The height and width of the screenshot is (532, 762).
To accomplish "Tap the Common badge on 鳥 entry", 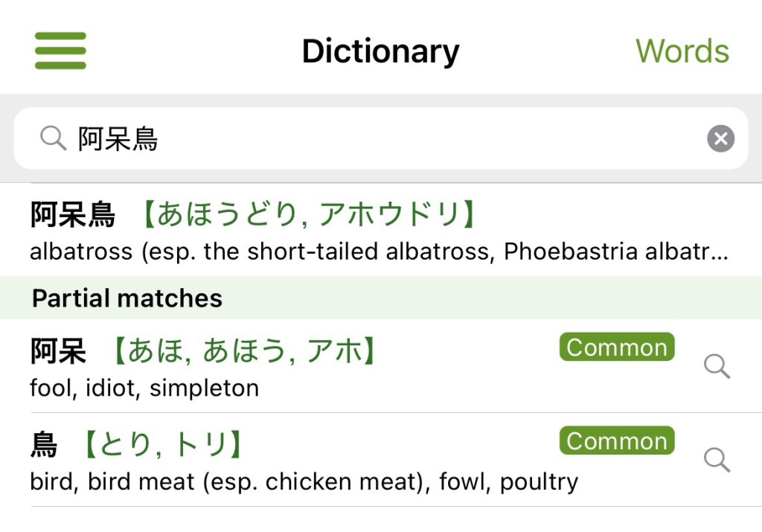I will (616, 440).
